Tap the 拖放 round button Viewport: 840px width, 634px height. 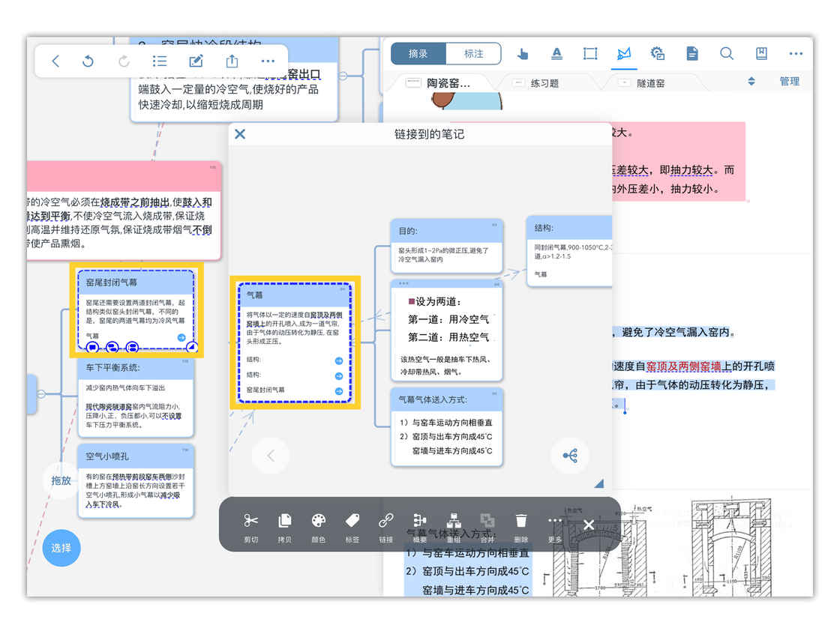pyautogui.click(x=61, y=480)
